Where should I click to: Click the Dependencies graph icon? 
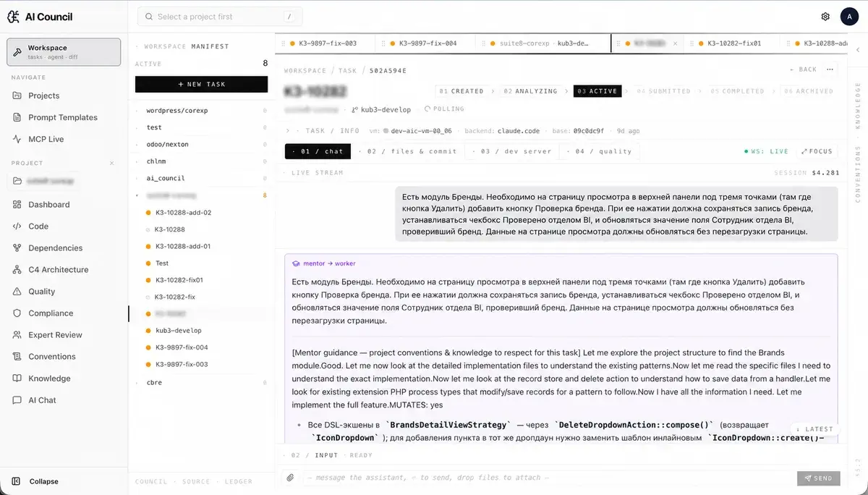pyautogui.click(x=17, y=248)
